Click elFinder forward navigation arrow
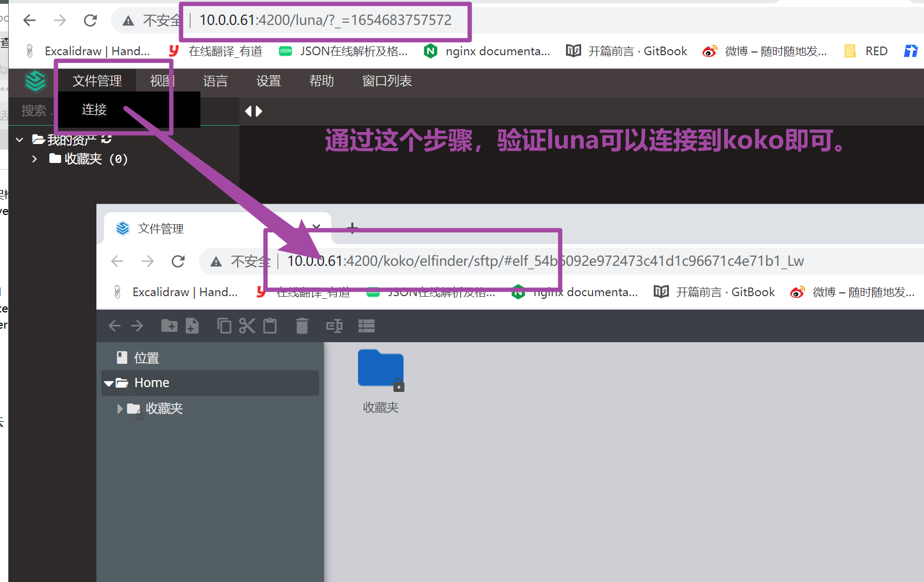This screenshot has height=582, width=924. tap(137, 325)
